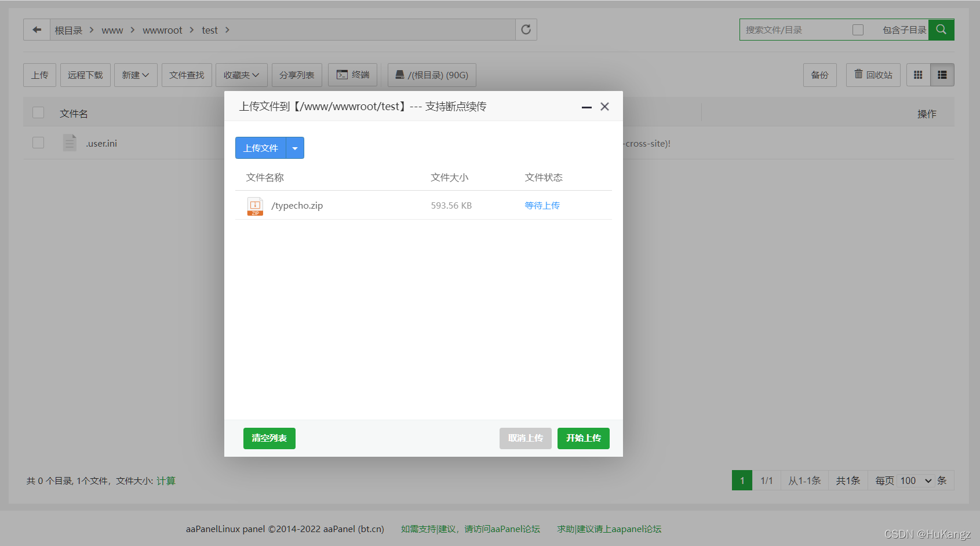The width and height of the screenshot is (980, 546).
Task: Expand the 上传文件 dropdown arrow
Action: pyautogui.click(x=295, y=148)
